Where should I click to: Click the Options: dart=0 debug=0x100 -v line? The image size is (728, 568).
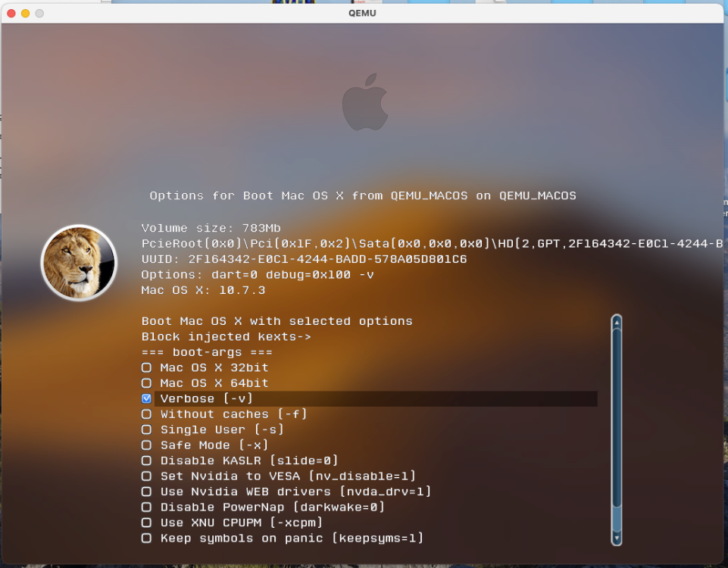[258, 275]
